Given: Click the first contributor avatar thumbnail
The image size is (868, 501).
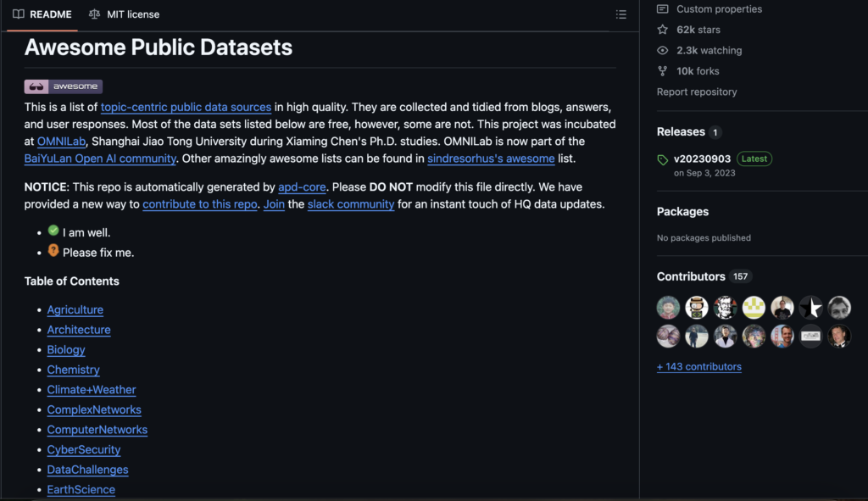Looking at the screenshot, I should (668, 307).
